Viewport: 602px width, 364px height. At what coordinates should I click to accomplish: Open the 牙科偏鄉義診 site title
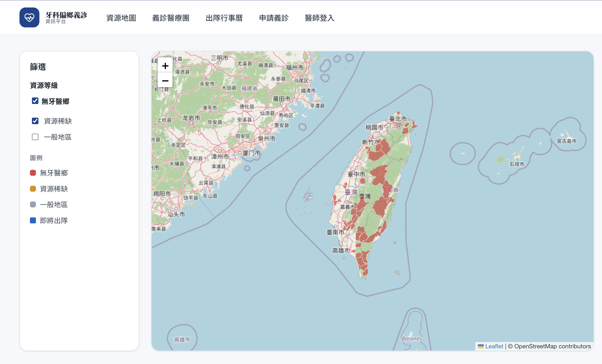tap(66, 15)
